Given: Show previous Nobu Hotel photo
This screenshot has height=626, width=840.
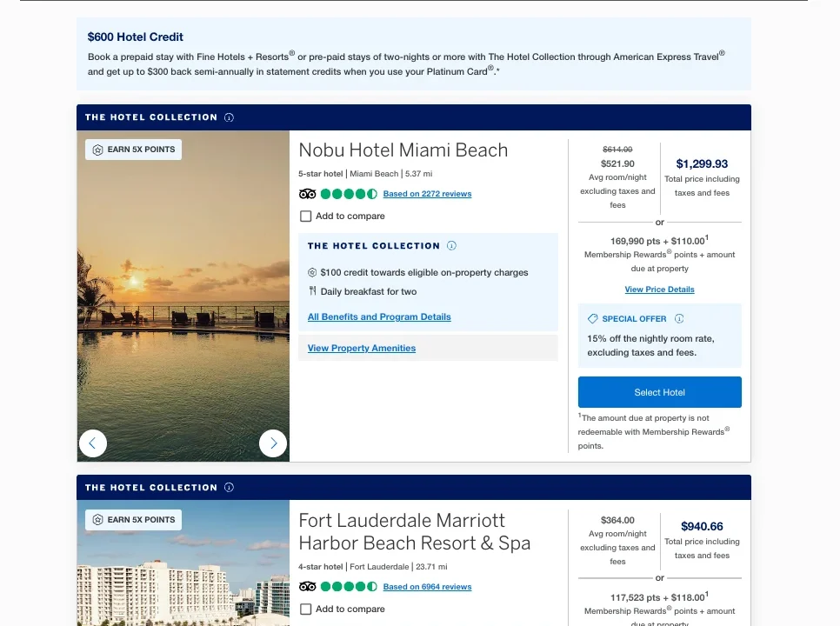Looking at the screenshot, I should pyautogui.click(x=93, y=443).
